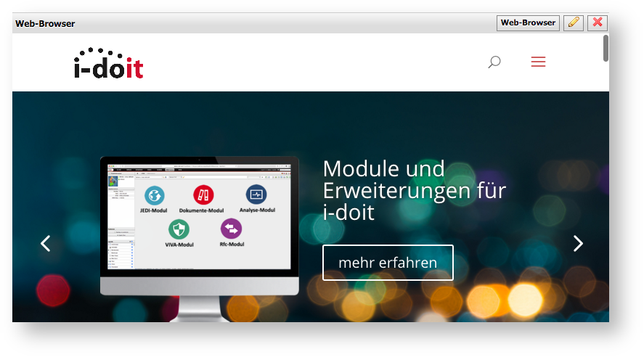Open the search magnifier icon

(x=494, y=62)
